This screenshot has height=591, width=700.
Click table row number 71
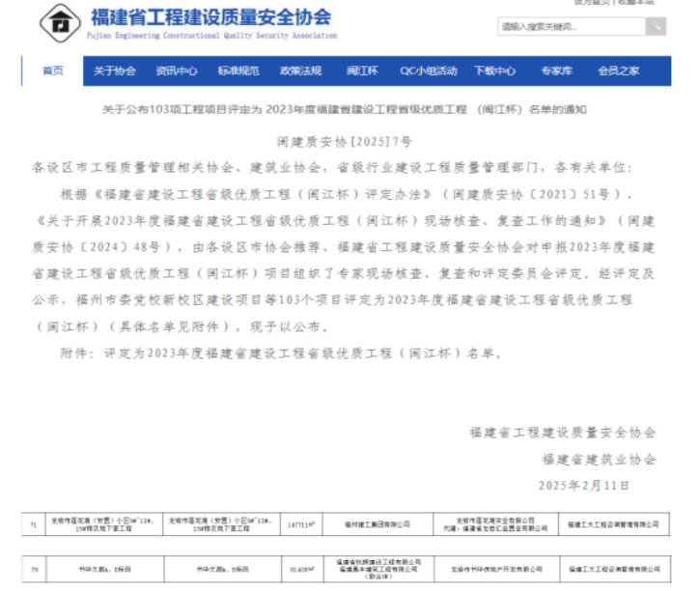[x=34, y=524]
